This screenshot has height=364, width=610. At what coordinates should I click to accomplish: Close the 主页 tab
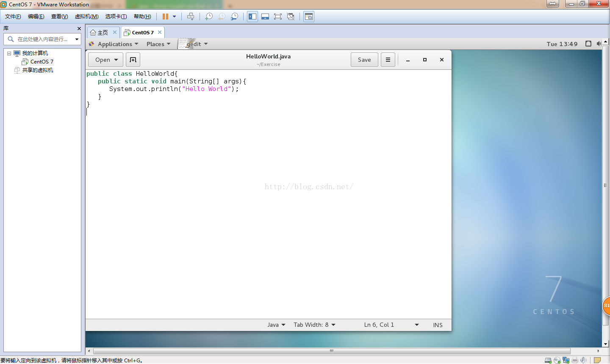tap(114, 32)
